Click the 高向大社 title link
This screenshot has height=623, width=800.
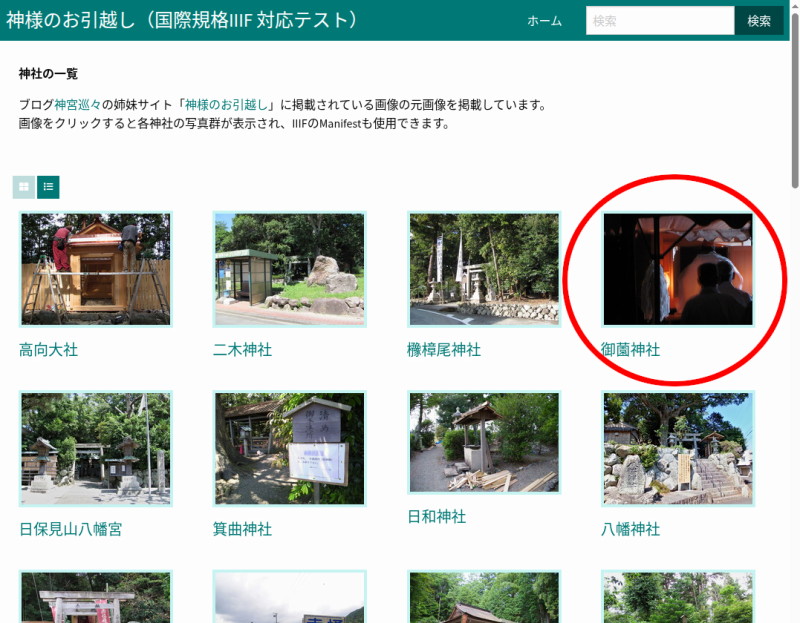(x=48, y=350)
